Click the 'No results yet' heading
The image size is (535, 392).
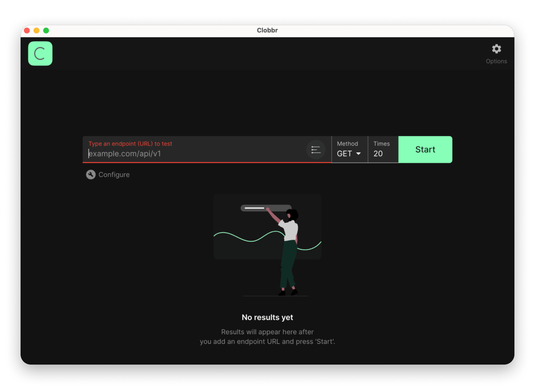tap(267, 317)
